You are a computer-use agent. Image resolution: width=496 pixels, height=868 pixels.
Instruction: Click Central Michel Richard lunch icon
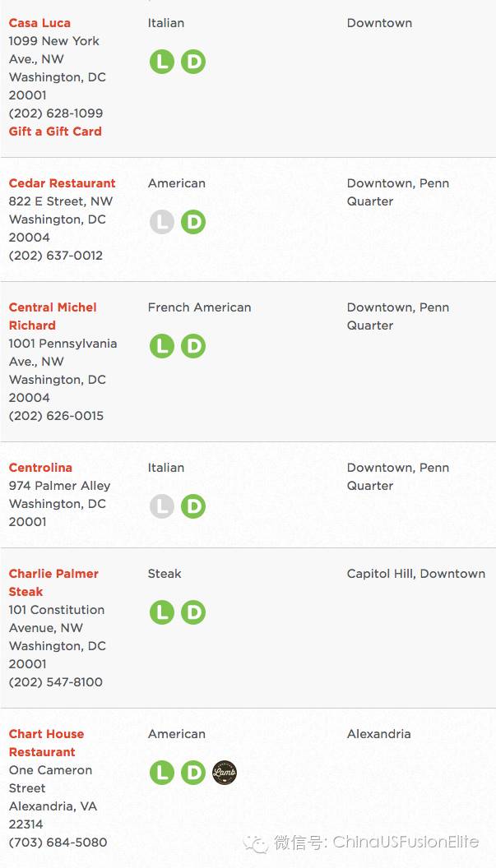coord(162,346)
